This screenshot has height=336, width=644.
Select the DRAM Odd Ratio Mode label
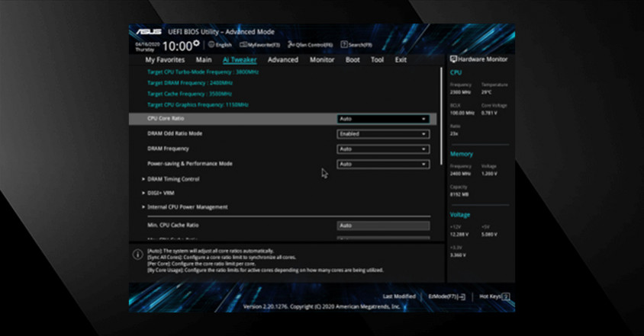click(175, 134)
